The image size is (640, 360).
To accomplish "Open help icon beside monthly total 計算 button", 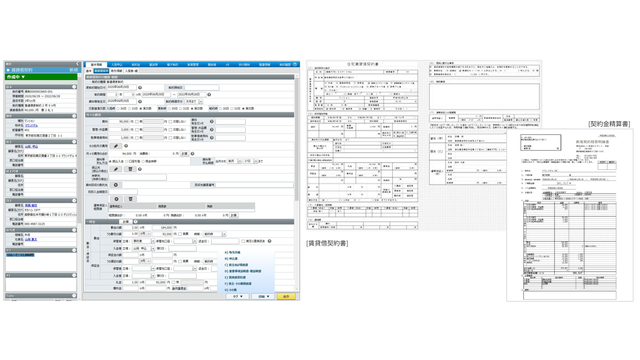I will 192,154.
